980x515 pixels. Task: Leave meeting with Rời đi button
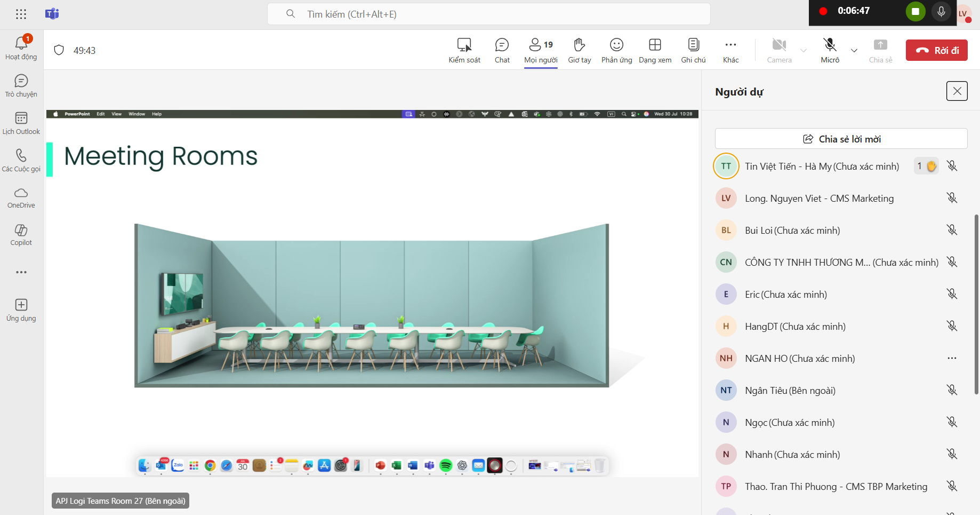click(936, 50)
